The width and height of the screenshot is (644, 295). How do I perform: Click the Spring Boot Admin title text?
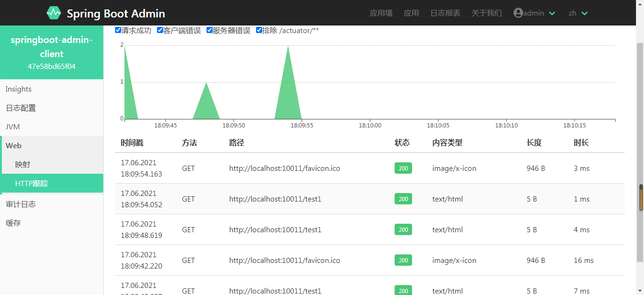(x=116, y=13)
